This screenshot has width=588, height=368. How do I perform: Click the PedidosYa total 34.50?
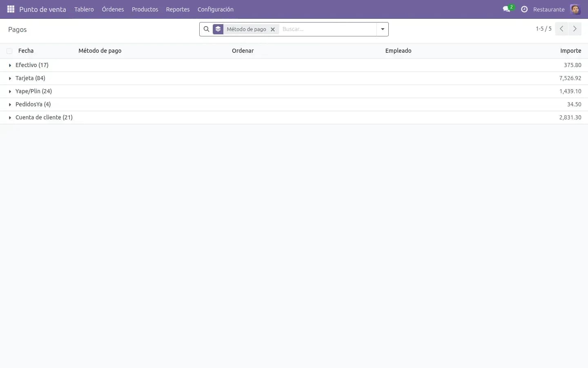[574, 104]
